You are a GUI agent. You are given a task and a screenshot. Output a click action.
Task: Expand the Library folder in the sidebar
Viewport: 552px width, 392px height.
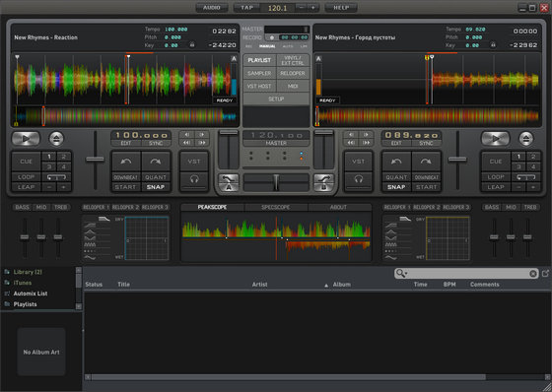coord(7,272)
